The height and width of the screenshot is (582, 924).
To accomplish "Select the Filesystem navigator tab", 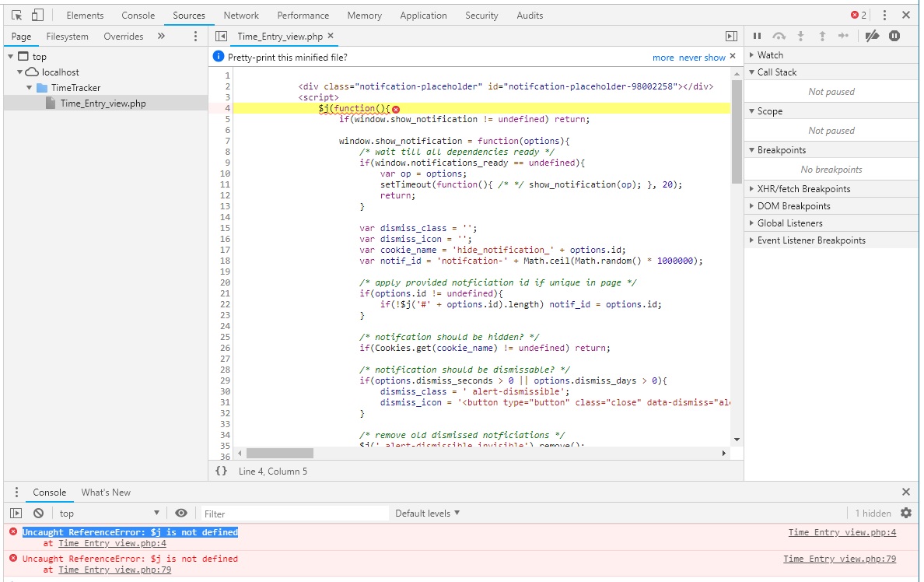I will pyautogui.click(x=67, y=37).
